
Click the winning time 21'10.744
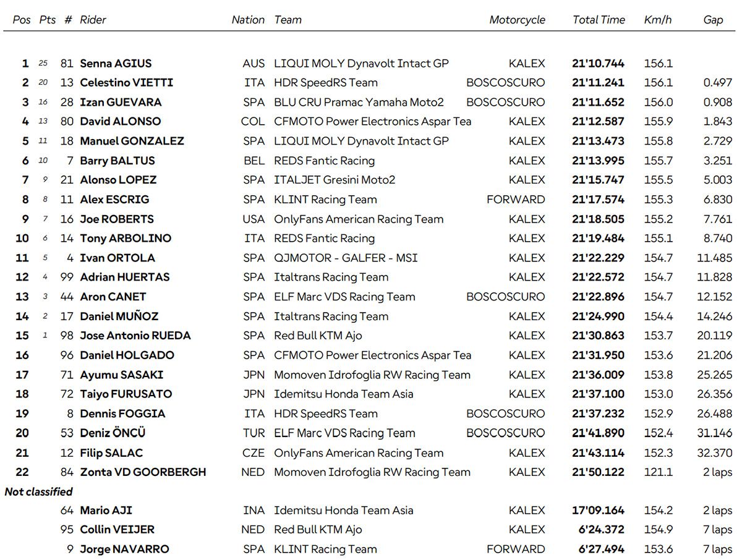pyautogui.click(x=598, y=63)
